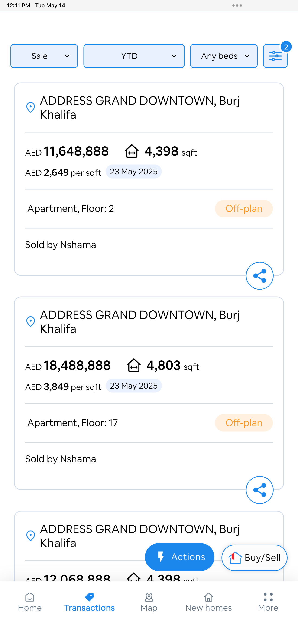Go to the Map tab
The image size is (298, 644).
149,602
